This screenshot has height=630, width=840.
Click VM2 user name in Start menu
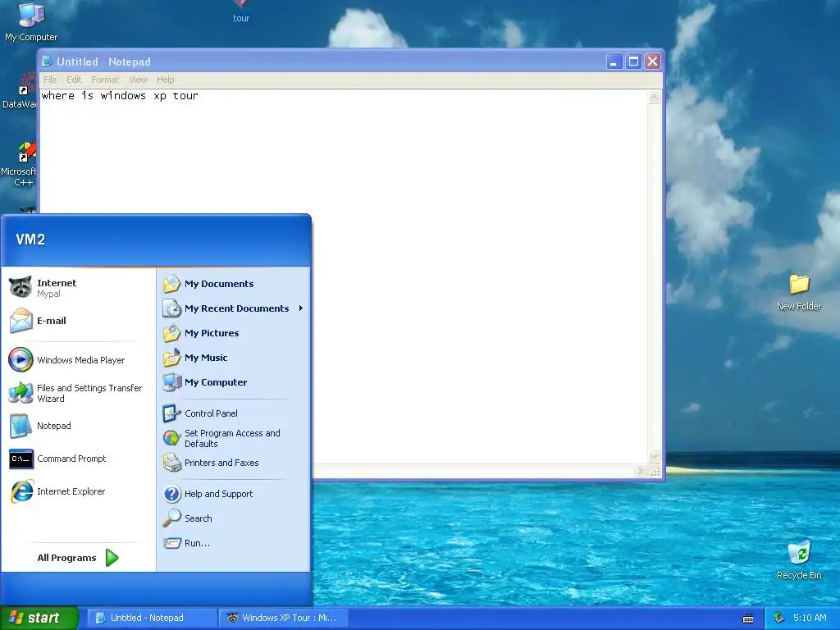click(x=30, y=239)
